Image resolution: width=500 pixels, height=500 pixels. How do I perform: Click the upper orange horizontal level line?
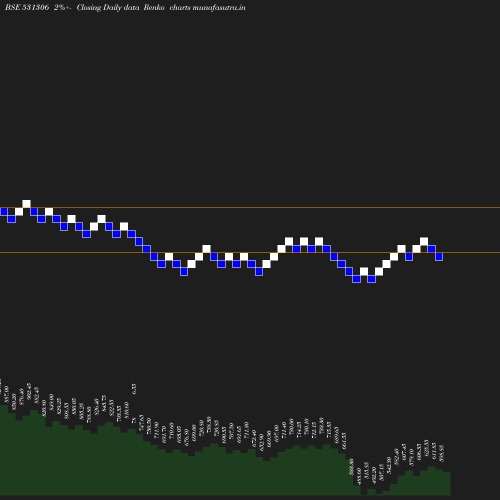[250, 208]
